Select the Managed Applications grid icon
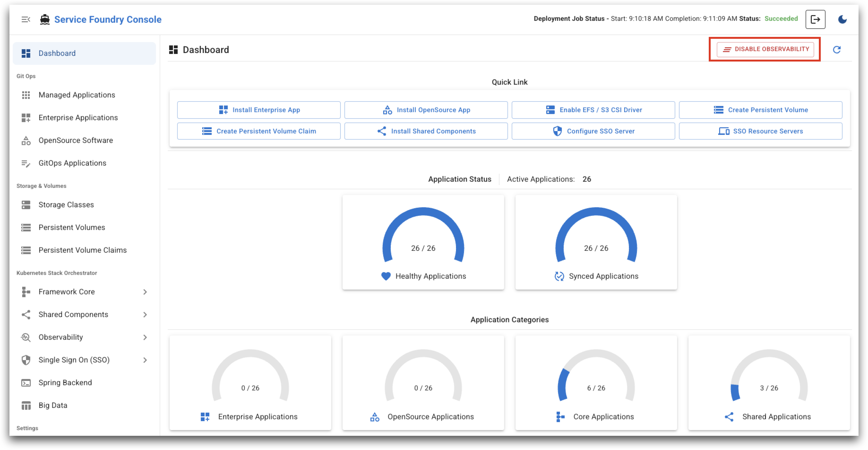The image size is (868, 450). (26, 95)
